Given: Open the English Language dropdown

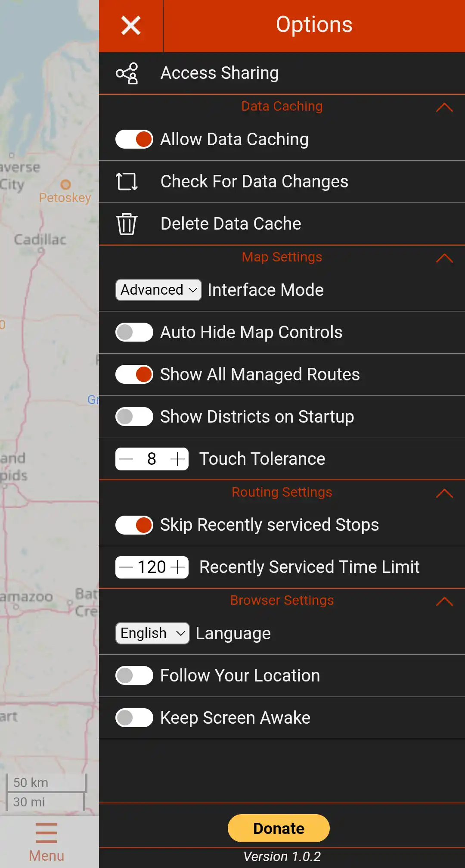Looking at the screenshot, I should tap(152, 633).
